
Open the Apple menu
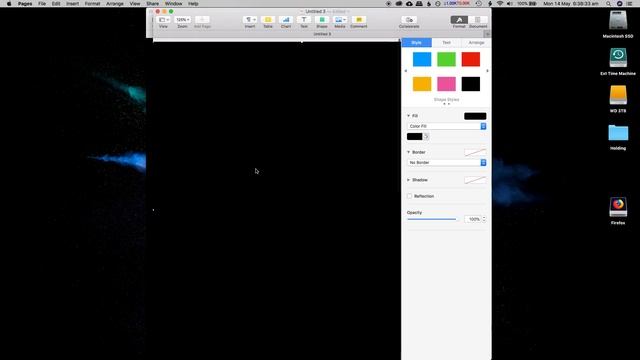9,4
